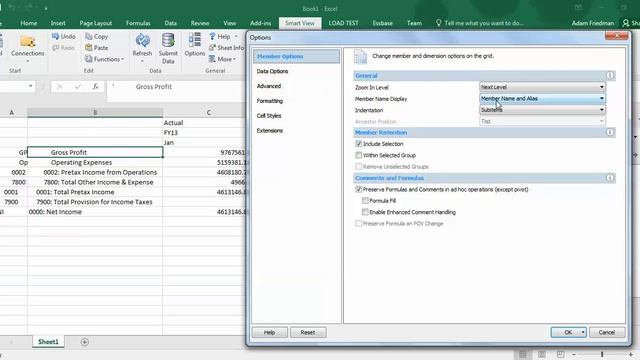Click the formula bar cancel X icon
Viewport: 640px width, 360px height.
[60, 87]
